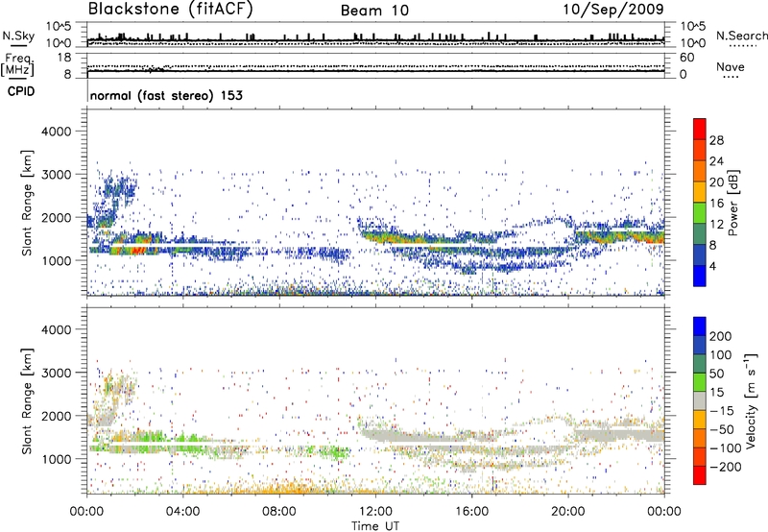The width and height of the screenshot is (768, 532).
Task: Click the '20:00' time axis tick
Action: pyautogui.click(x=567, y=512)
